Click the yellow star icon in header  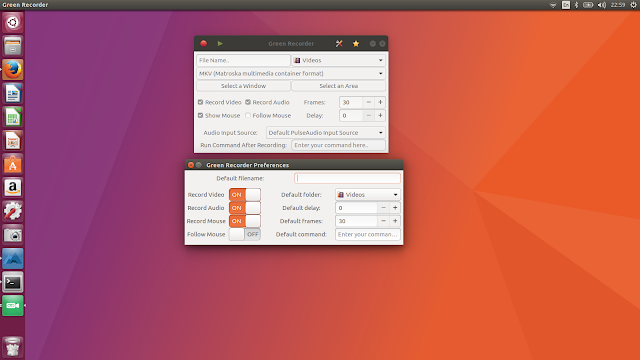coord(356,44)
